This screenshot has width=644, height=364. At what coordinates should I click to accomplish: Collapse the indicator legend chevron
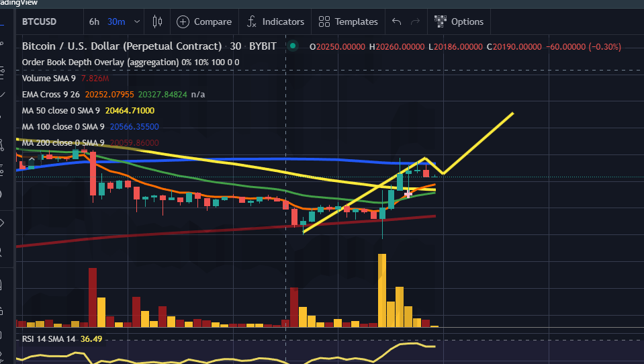32,159
